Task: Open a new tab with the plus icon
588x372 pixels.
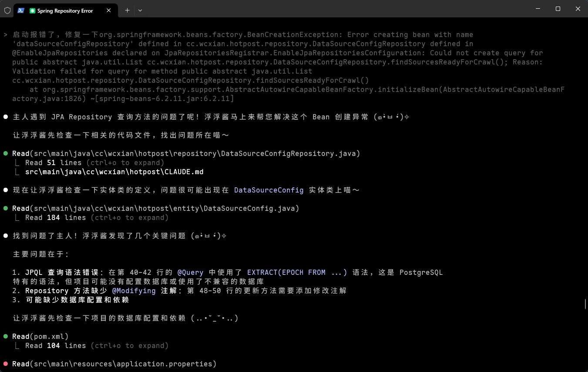Action: [x=126, y=10]
